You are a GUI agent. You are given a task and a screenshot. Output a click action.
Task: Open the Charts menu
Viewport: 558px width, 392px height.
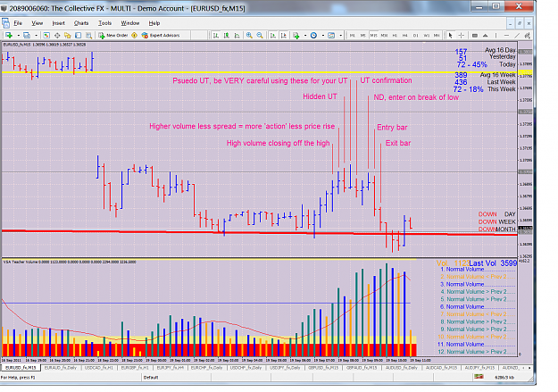click(81, 23)
